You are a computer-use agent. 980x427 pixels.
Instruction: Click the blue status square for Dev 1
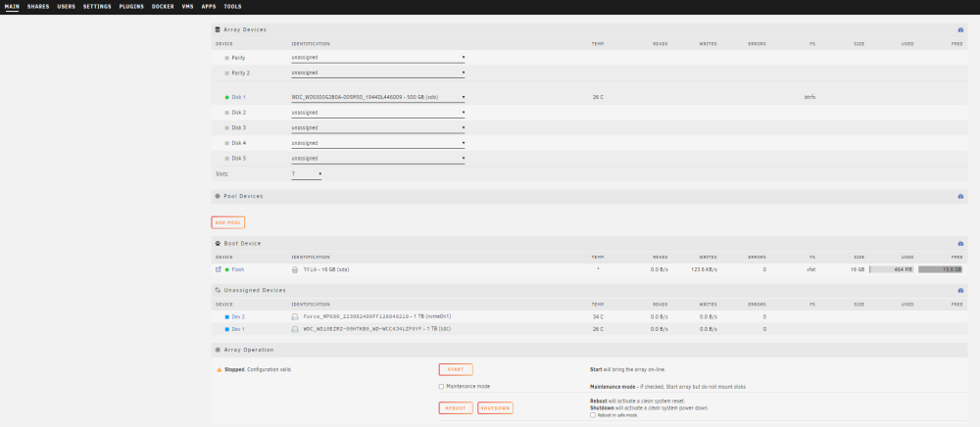[227, 329]
